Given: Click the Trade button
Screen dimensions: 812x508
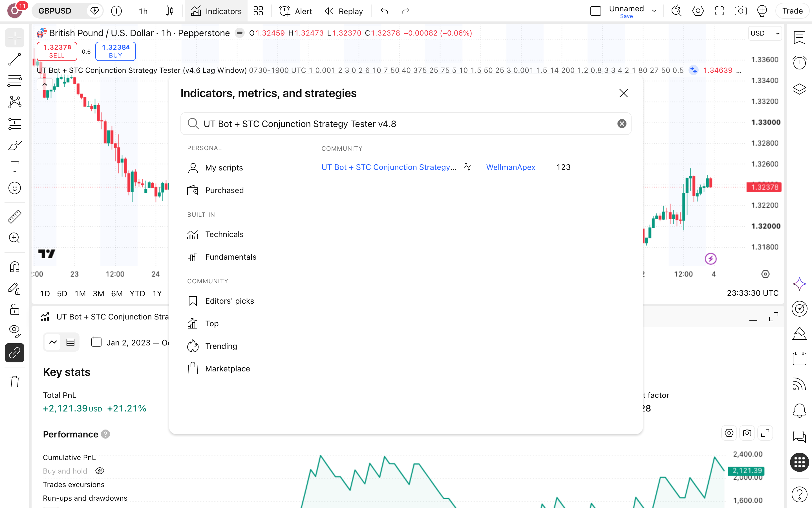Looking at the screenshot, I should pos(792,11).
